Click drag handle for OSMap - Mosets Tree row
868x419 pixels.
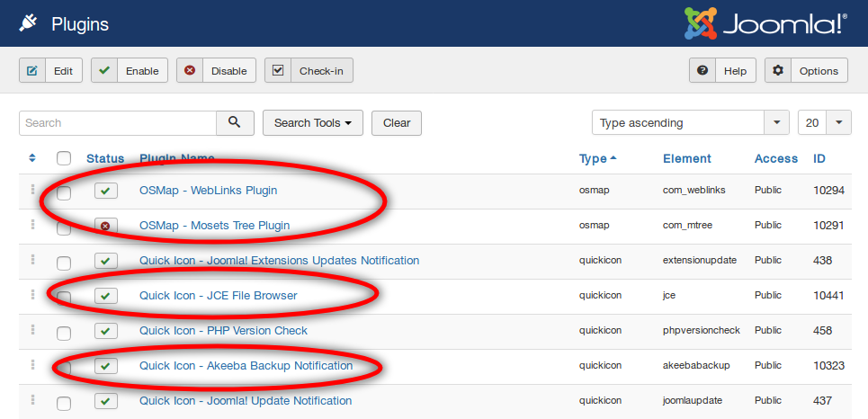click(32, 225)
